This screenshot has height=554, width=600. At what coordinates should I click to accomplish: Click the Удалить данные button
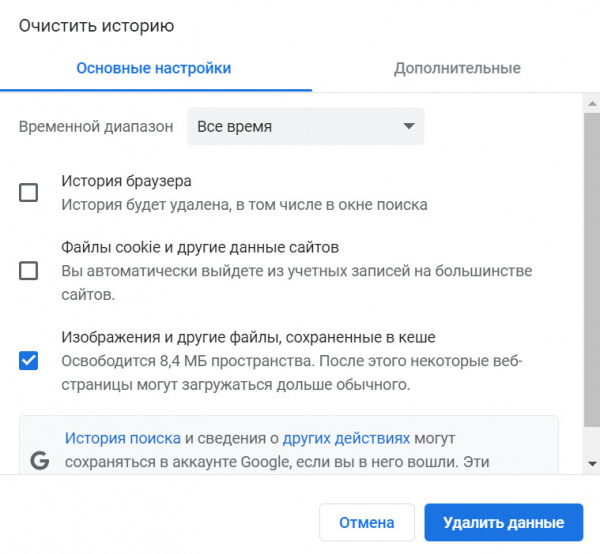click(x=503, y=522)
